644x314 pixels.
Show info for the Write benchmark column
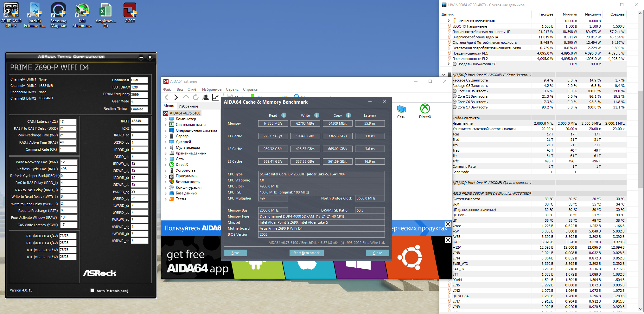pos(317,115)
